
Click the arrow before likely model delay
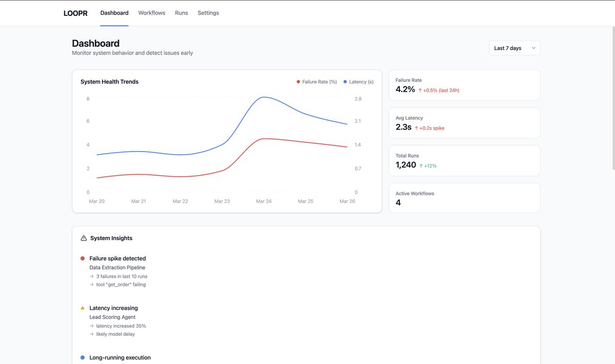pyautogui.click(x=92, y=334)
